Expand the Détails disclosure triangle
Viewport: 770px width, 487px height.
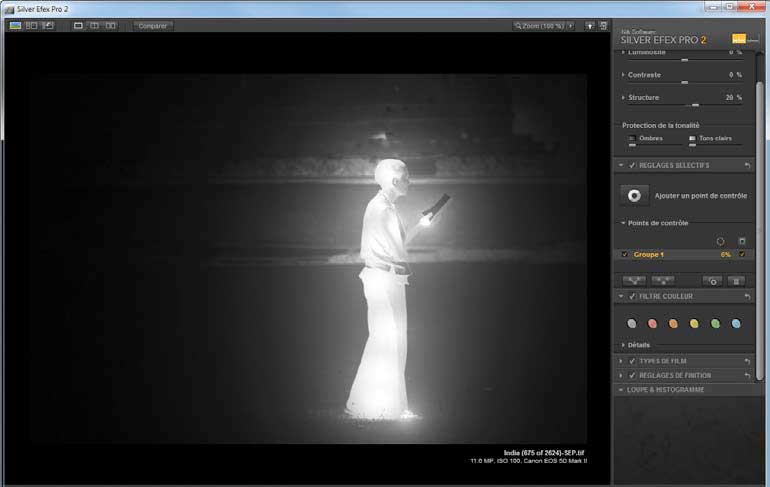click(623, 345)
